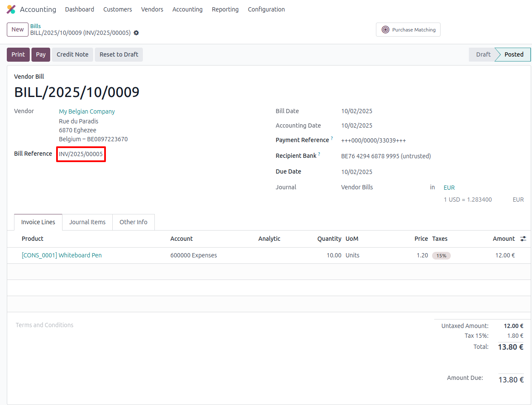Open the Accounting menu item in the menu bar

click(188, 9)
